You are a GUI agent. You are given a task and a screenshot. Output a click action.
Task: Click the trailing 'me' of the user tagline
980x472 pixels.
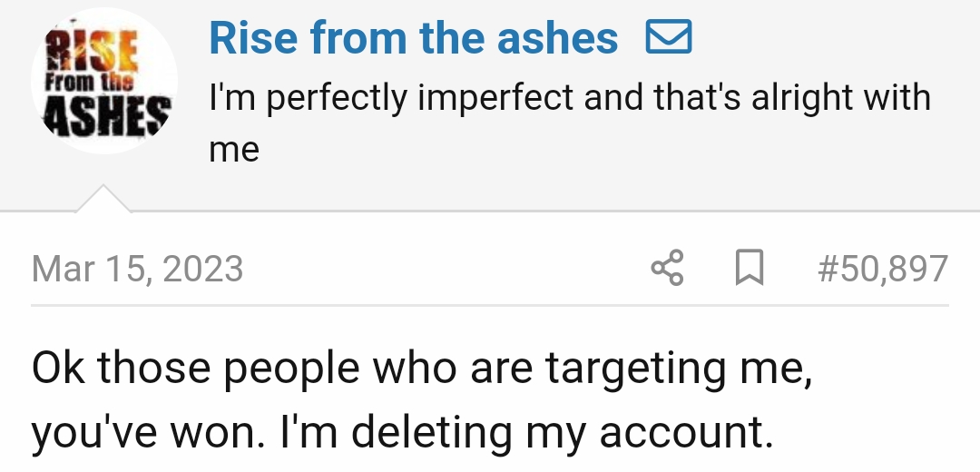234,149
